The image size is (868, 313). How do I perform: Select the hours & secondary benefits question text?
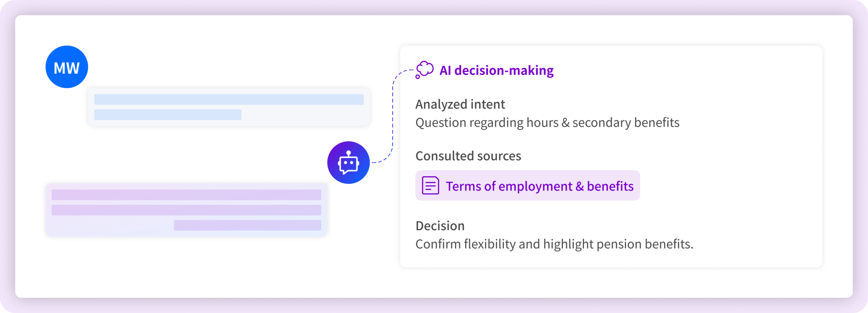coord(547,123)
